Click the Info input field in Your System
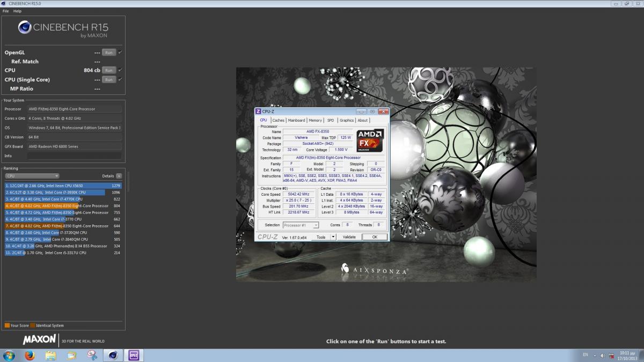 pos(74,156)
